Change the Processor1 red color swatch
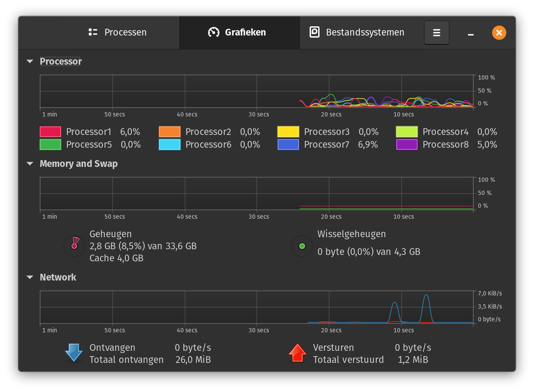The width and height of the screenshot is (534, 392). click(50, 132)
